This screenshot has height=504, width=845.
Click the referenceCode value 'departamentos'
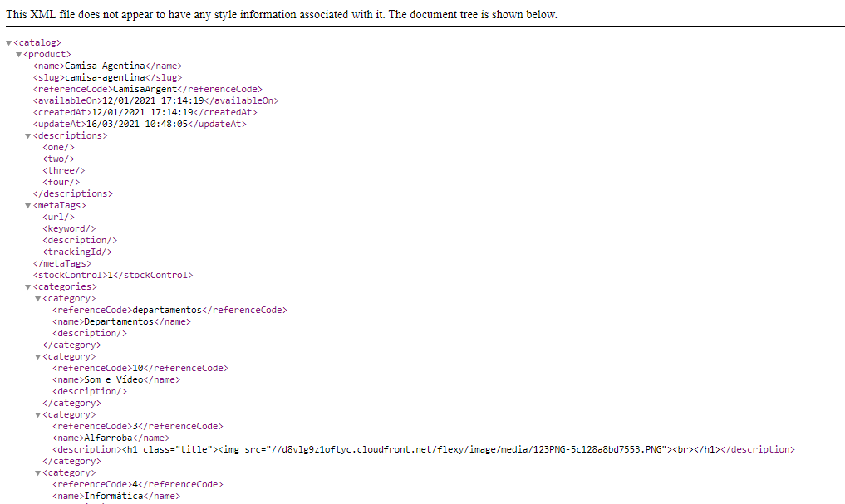[167, 311]
